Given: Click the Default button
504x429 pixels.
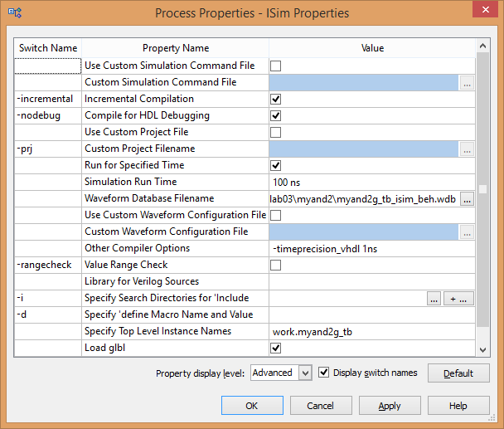Looking at the screenshot, I should pos(458,373).
